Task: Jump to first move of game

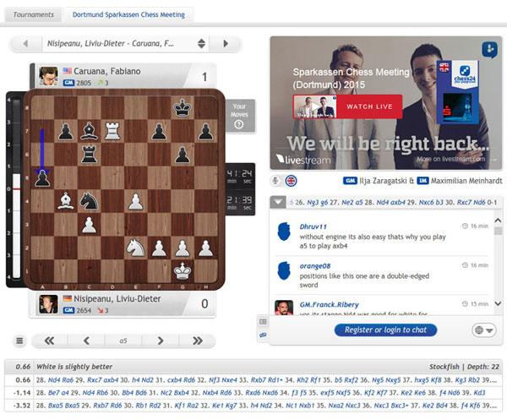Action: [50, 341]
